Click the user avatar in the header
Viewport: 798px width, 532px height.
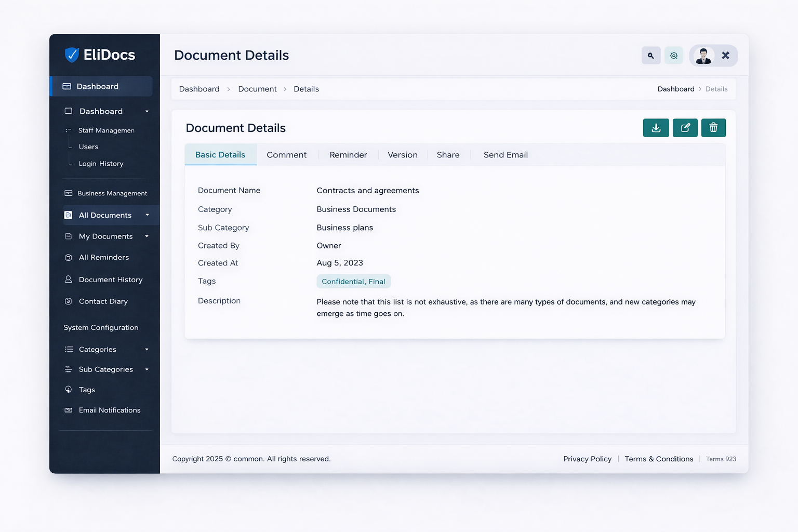click(703, 55)
